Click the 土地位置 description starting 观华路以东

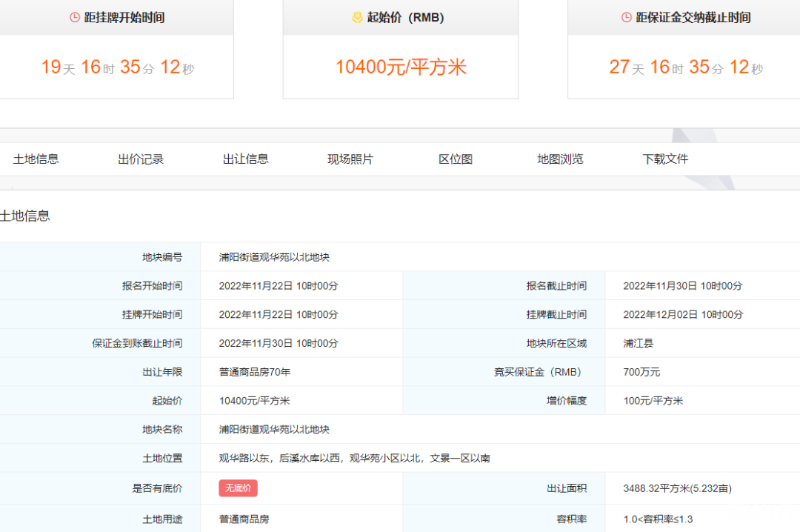tap(355, 458)
